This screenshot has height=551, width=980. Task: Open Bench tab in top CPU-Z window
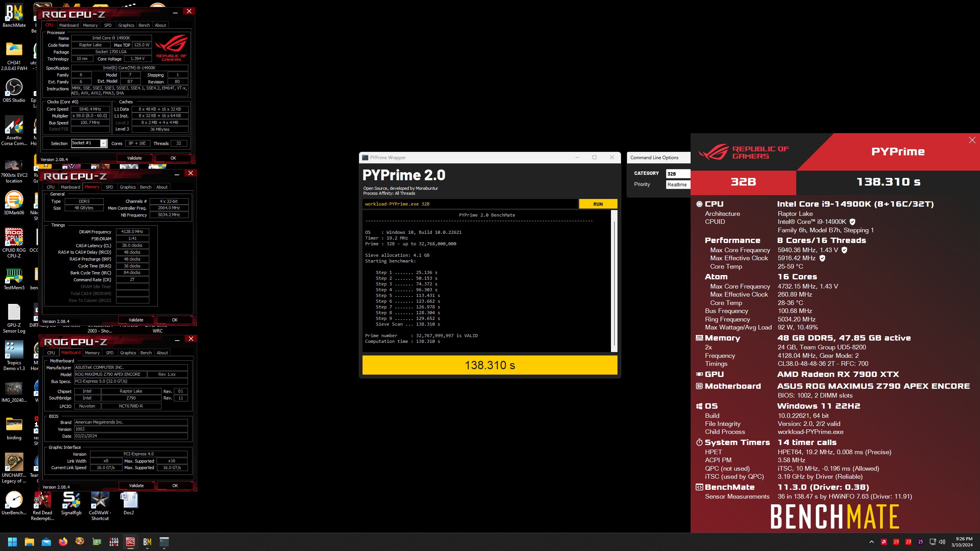pos(144,25)
